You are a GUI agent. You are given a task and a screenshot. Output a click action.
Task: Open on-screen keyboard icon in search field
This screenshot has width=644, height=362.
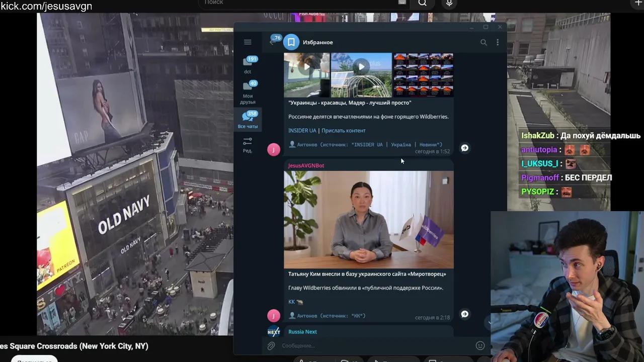point(402,3)
